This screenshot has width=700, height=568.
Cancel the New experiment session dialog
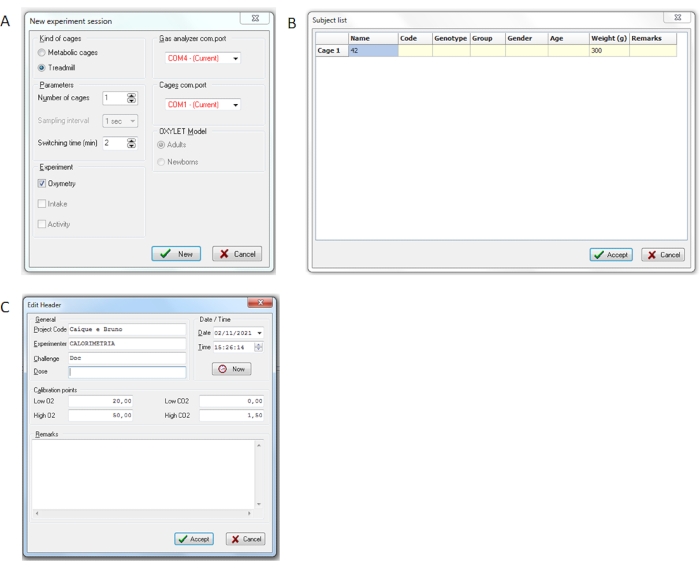(x=237, y=254)
